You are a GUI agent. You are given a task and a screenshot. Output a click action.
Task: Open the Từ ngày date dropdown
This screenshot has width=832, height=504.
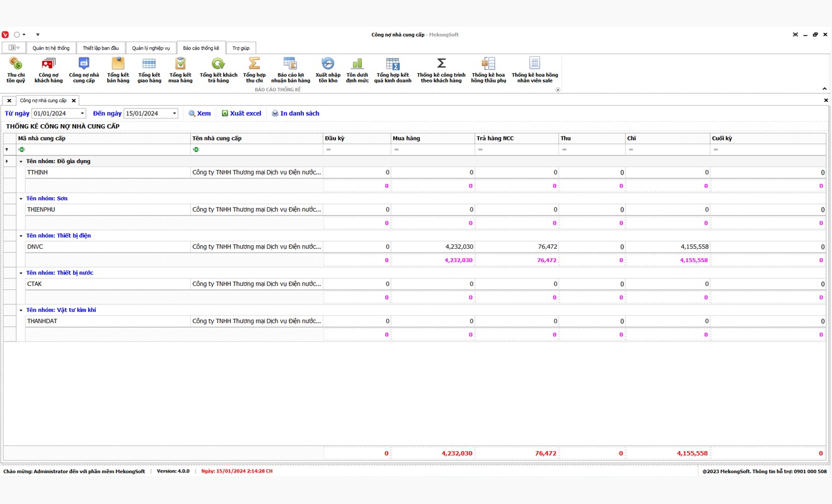(x=82, y=113)
